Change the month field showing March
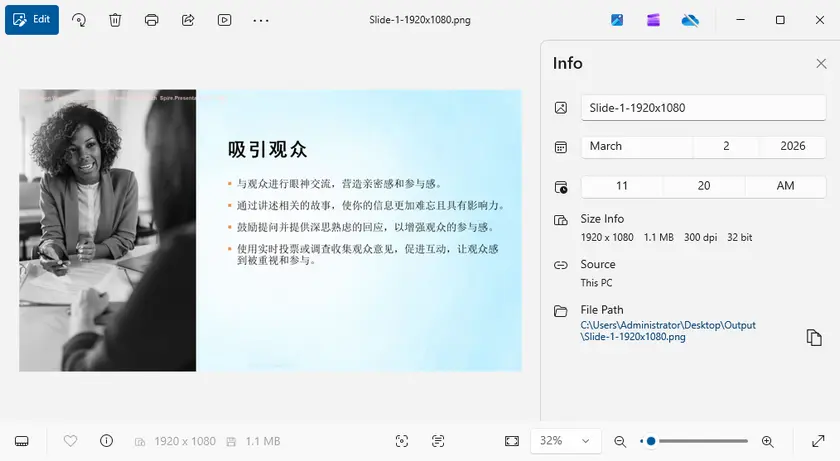 (637, 146)
